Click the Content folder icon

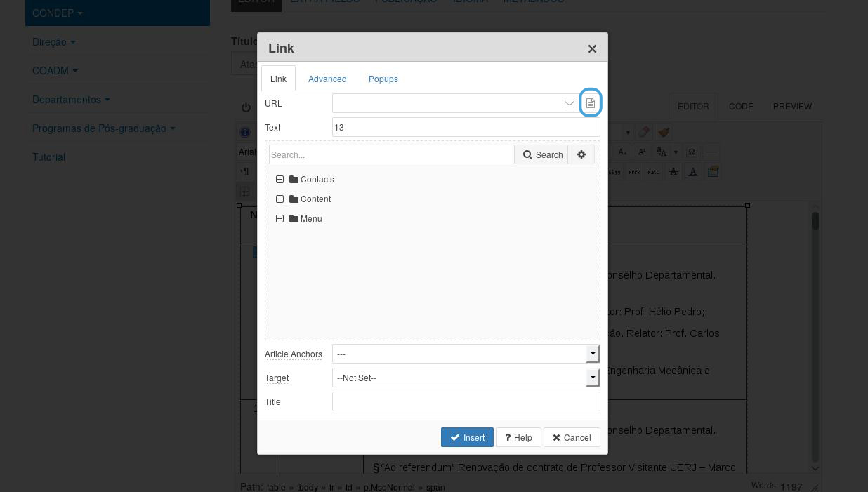[x=294, y=199]
